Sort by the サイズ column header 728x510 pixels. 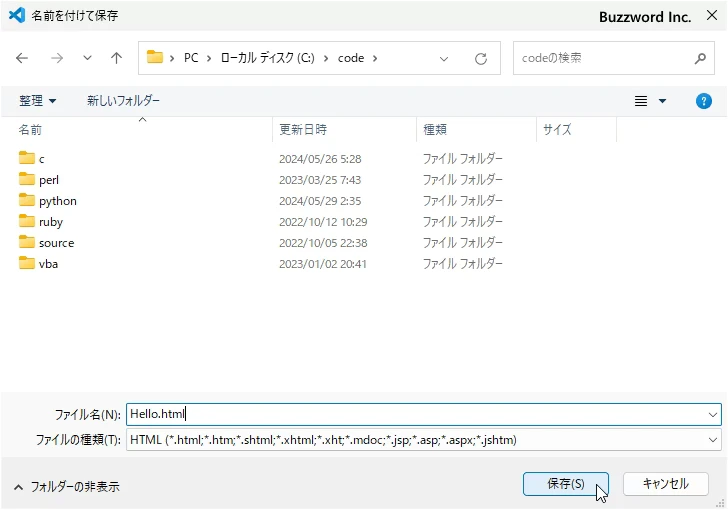pos(577,130)
